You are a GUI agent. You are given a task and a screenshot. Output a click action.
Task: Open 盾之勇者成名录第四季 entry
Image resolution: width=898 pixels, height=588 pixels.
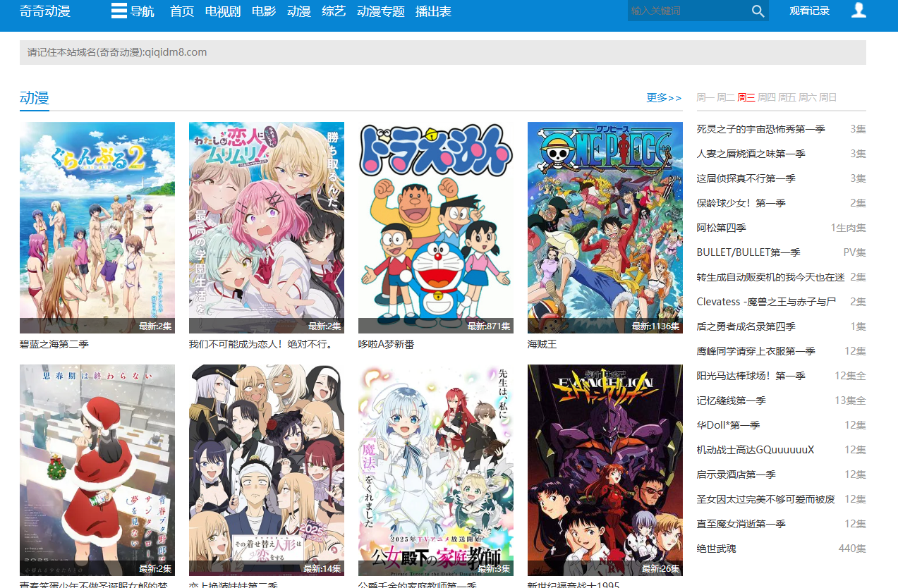click(x=746, y=326)
